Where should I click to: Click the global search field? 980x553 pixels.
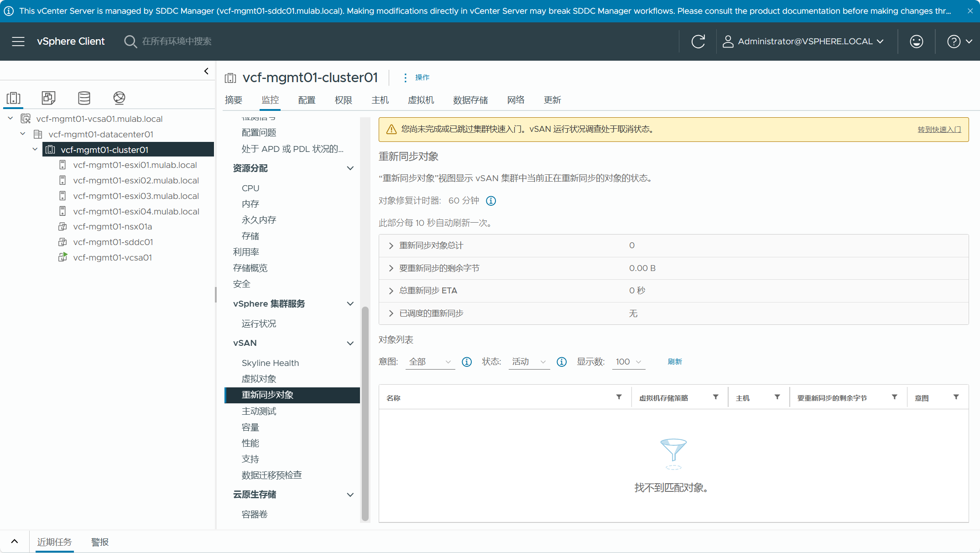click(177, 42)
